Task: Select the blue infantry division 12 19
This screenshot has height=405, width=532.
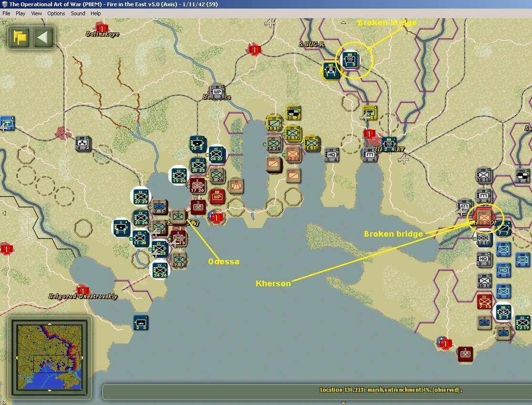Action: 522,322
